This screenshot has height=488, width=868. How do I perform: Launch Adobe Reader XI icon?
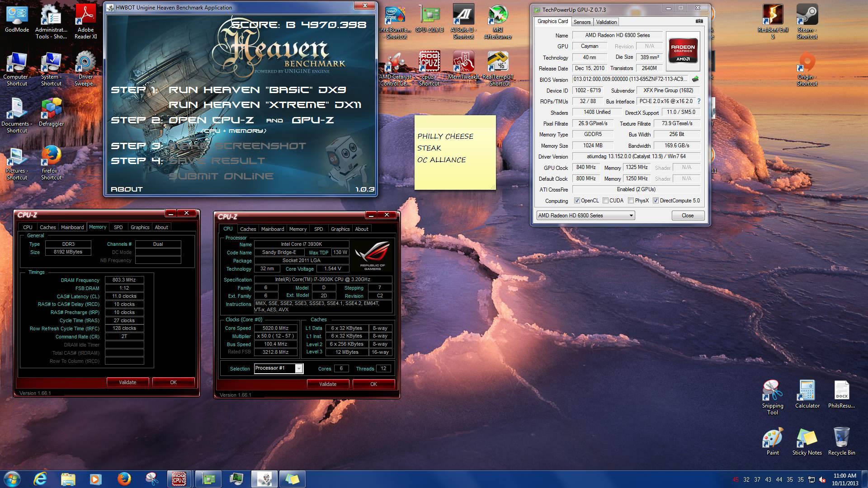(85, 21)
